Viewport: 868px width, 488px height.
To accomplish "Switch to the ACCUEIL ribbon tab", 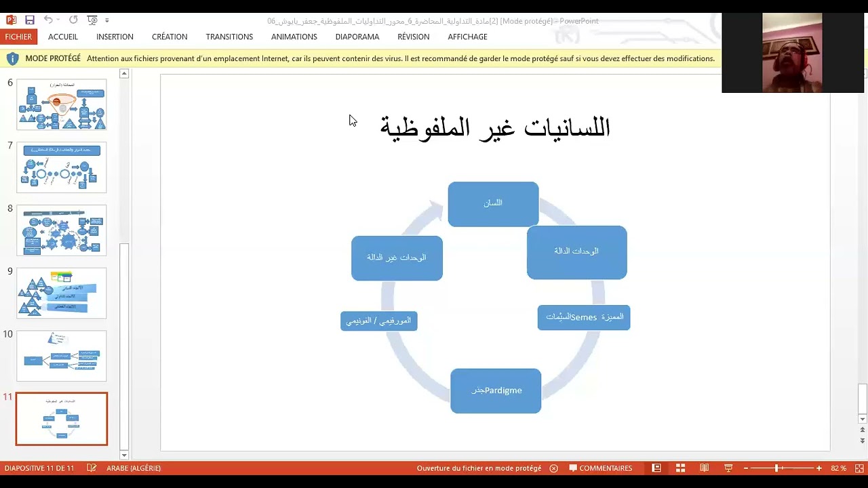I will 63,37.
